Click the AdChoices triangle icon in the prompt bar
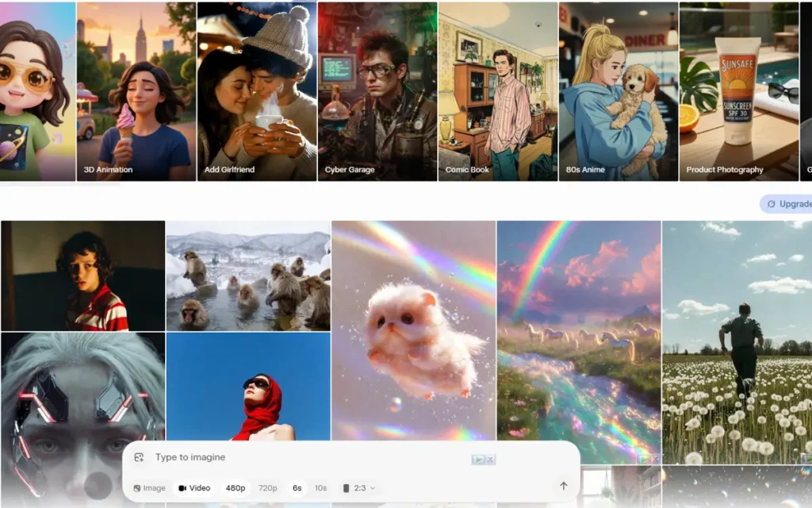The height and width of the screenshot is (508, 812). [479, 459]
